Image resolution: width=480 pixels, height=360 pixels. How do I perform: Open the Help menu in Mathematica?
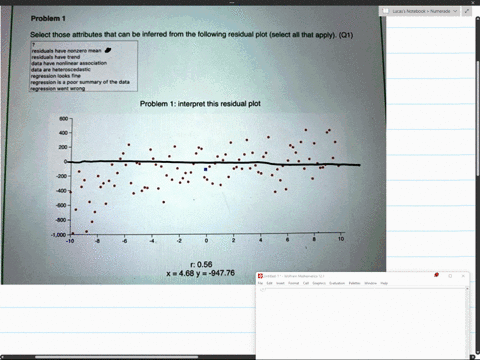coord(384,283)
